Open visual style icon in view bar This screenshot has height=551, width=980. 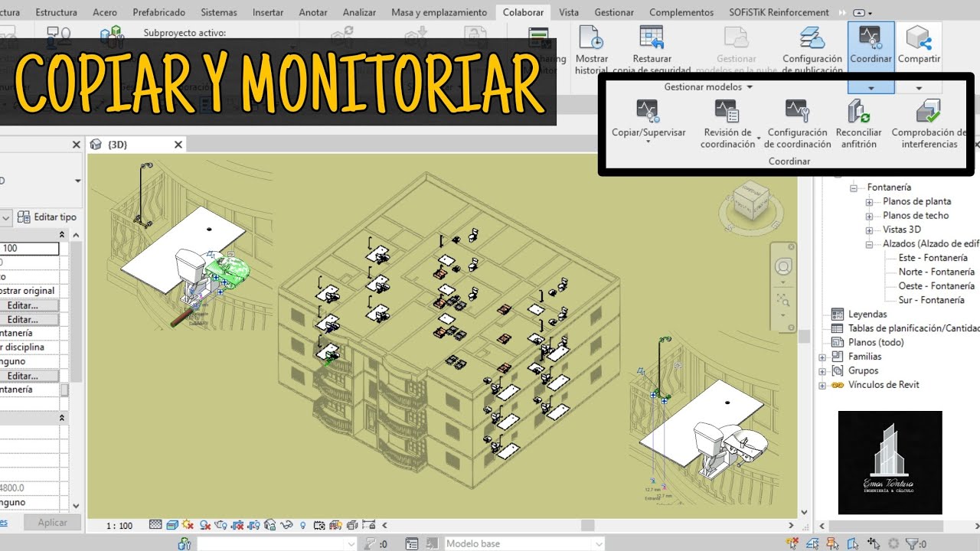tap(172, 525)
